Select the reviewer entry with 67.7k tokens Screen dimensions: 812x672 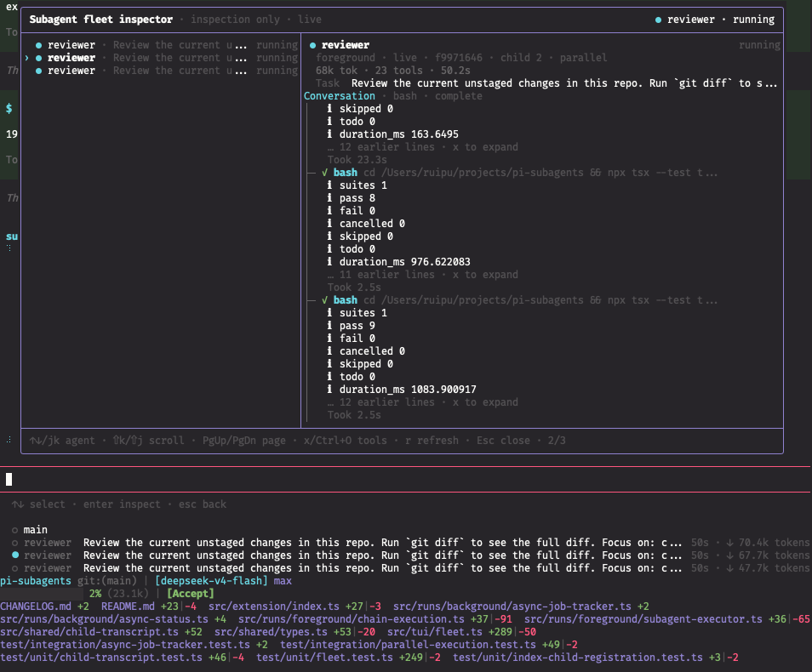[410, 555]
